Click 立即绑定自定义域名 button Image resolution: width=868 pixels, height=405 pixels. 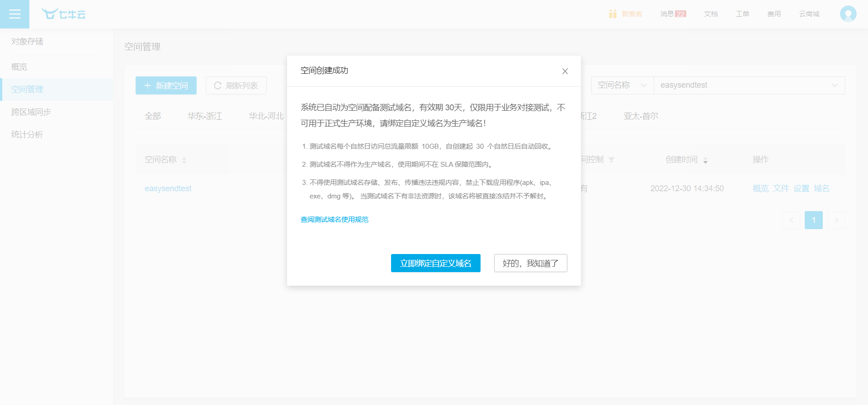click(435, 263)
